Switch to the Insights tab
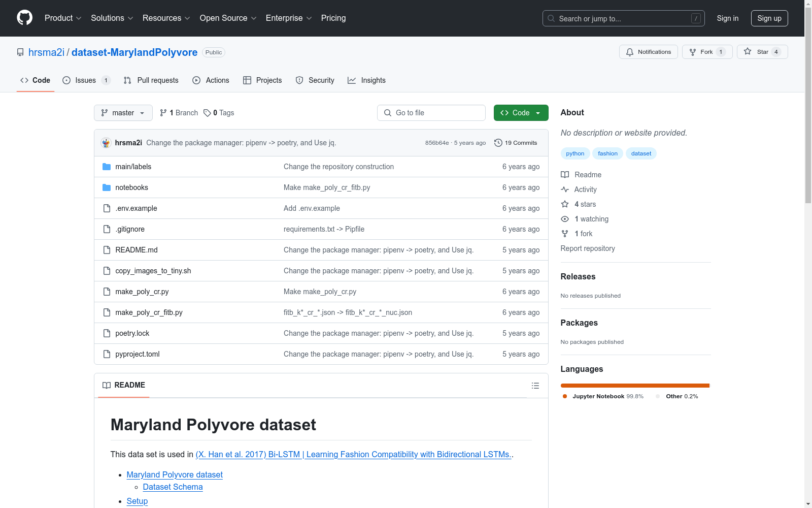812x508 pixels. (367, 80)
